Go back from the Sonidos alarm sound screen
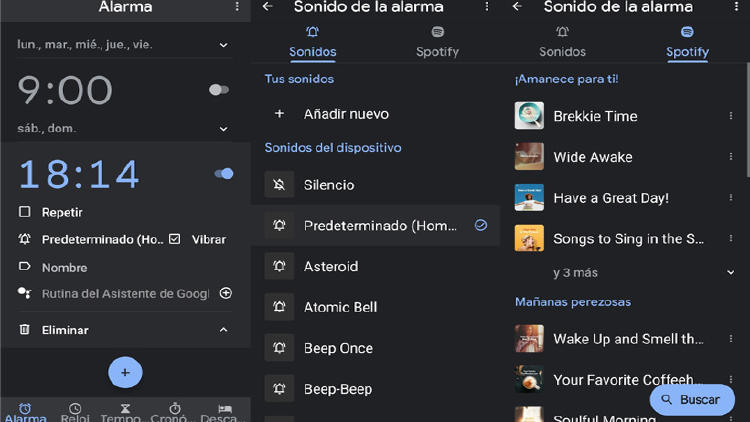 [x=267, y=7]
